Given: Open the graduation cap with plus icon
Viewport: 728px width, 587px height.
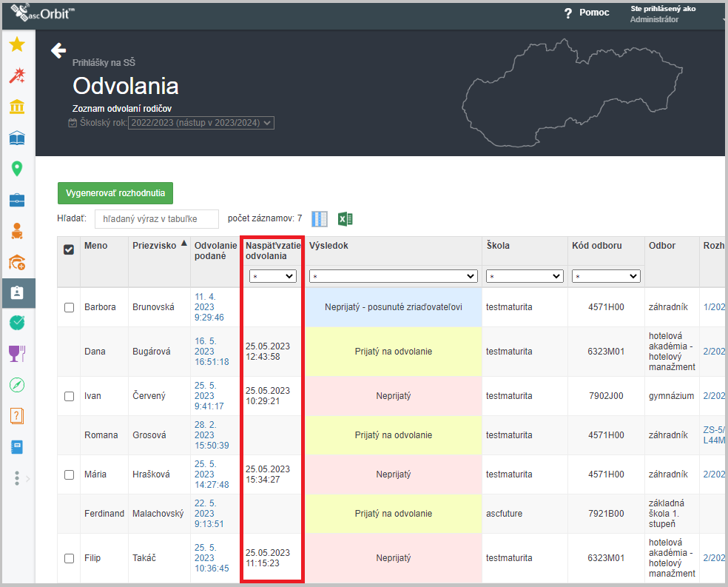Looking at the screenshot, I should (17, 262).
